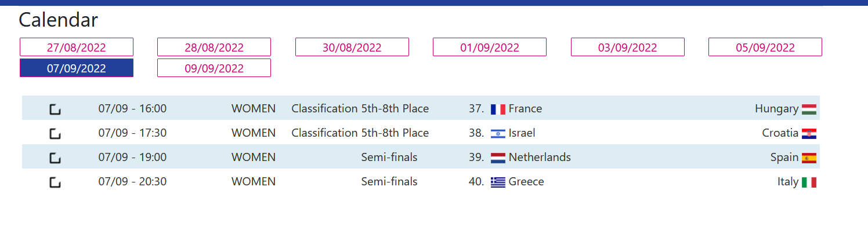Image resolution: width=868 pixels, height=245 pixels.
Task: Open details icon for the 20:30 match
Action: coord(55,182)
